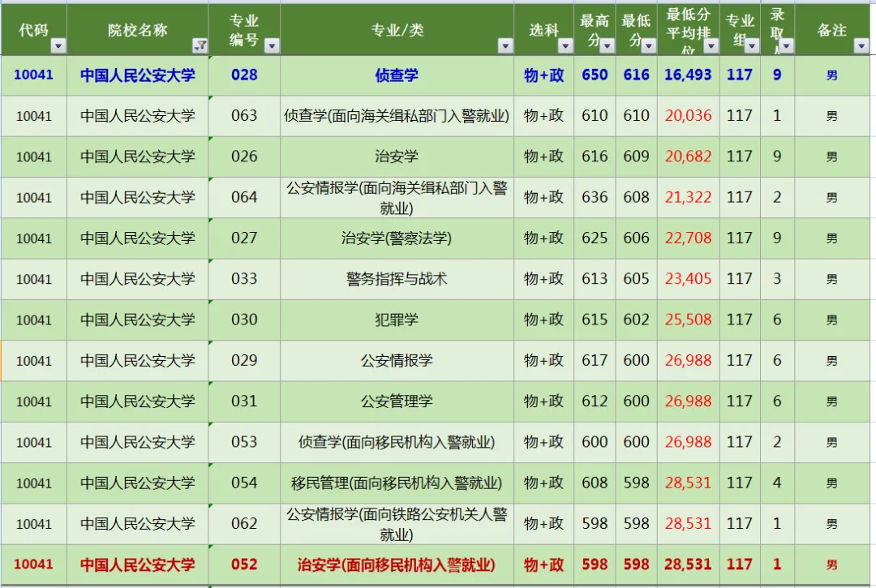Click the 侦查学(面向海关缉私部门入警就业) cell
This screenshot has width=876, height=588.
pos(397,116)
